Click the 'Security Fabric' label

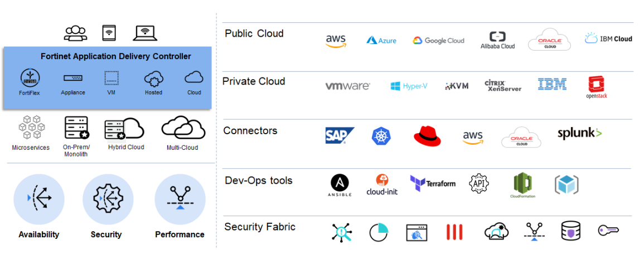pyautogui.click(x=260, y=227)
